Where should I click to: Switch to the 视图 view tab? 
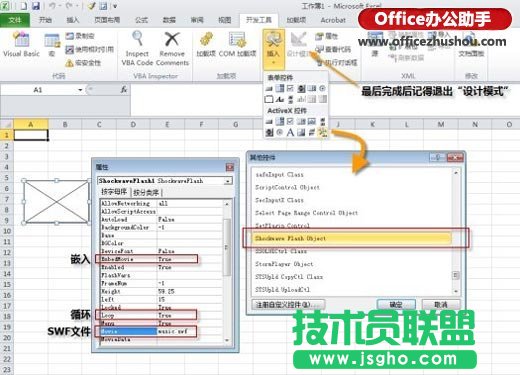point(225,20)
